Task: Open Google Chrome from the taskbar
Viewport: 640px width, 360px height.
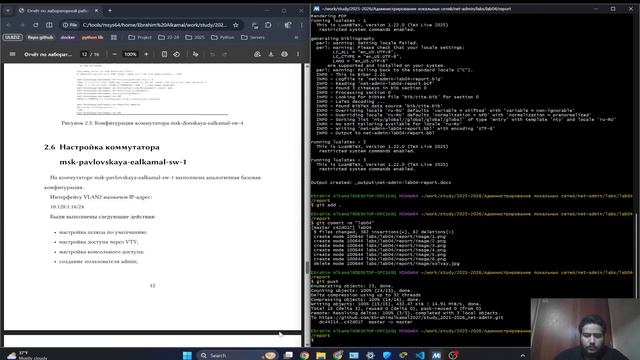Action: click(304, 355)
